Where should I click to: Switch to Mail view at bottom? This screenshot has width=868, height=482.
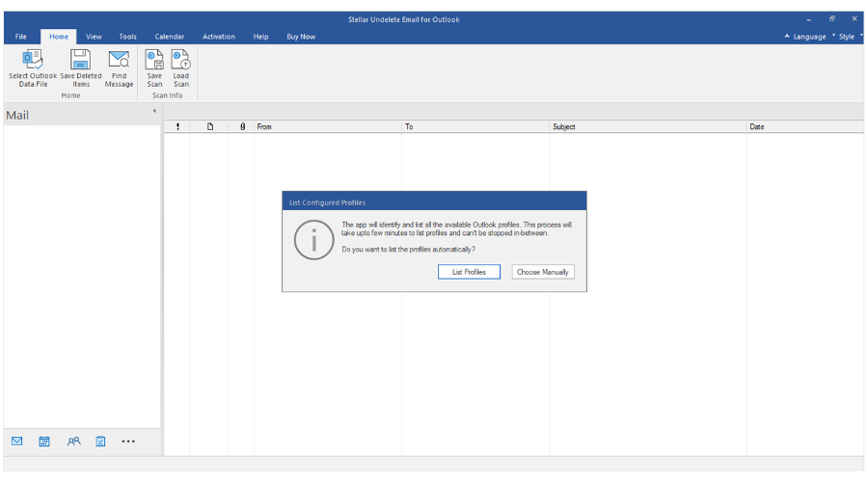(17, 442)
